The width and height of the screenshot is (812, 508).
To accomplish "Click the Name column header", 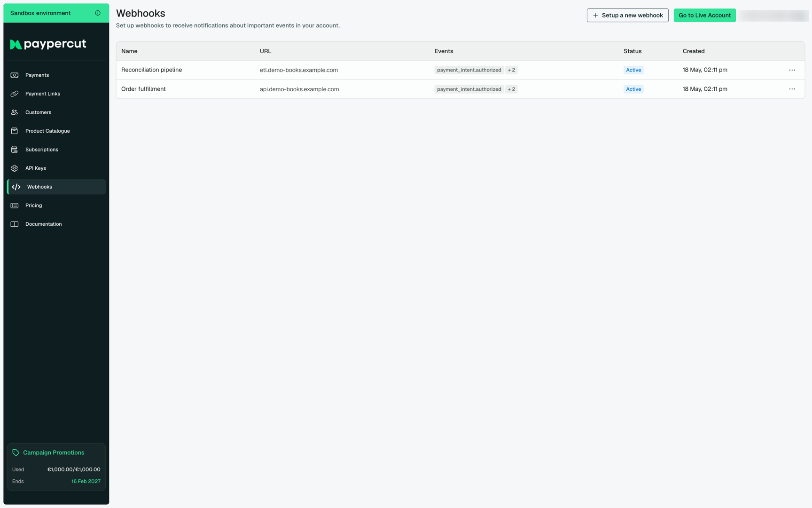I will click(129, 51).
